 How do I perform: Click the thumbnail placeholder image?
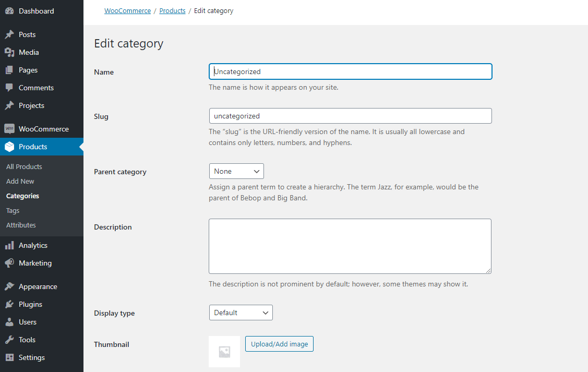pyautogui.click(x=224, y=352)
